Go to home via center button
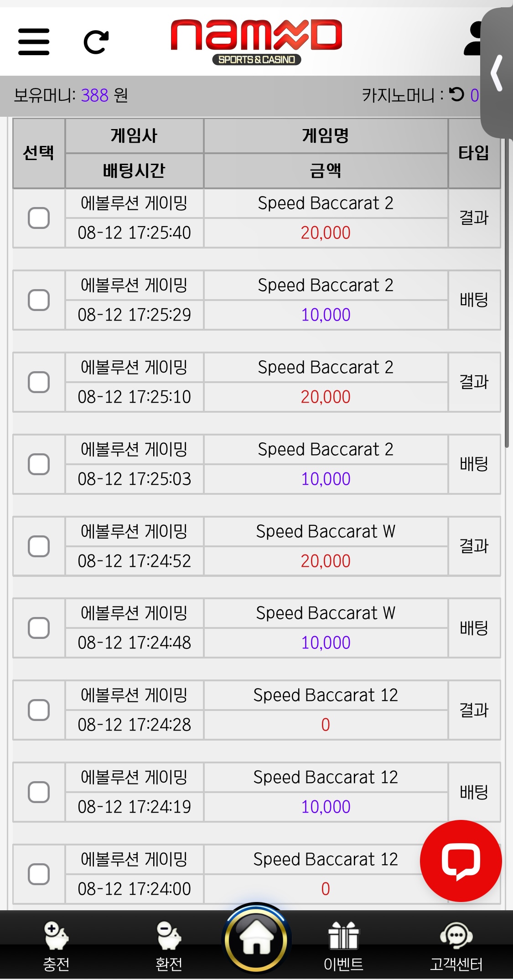Image resolution: width=513 pixels, height=980 pixels. [256, 939]
